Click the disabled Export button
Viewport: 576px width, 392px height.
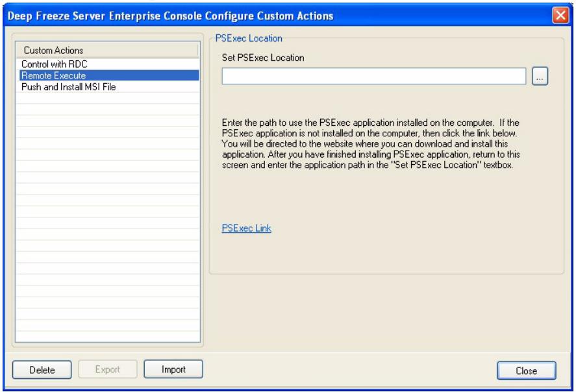click(108, 369)
